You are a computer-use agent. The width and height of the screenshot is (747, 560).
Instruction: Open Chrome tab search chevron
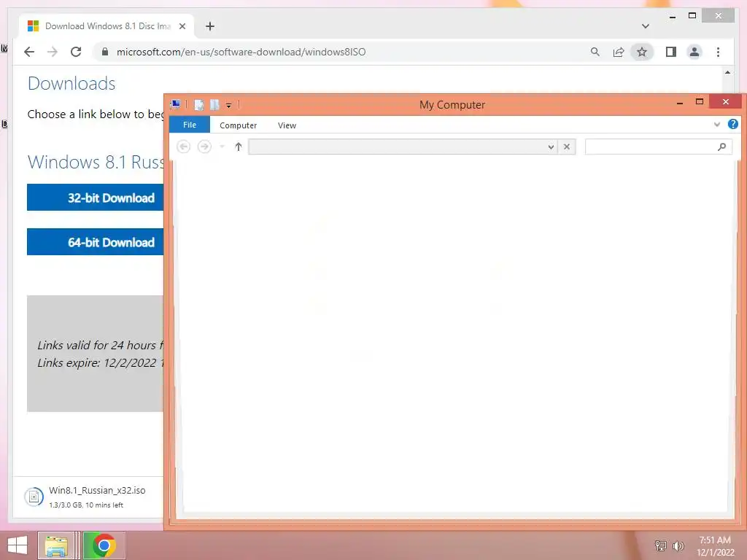[x=646, y=26]
